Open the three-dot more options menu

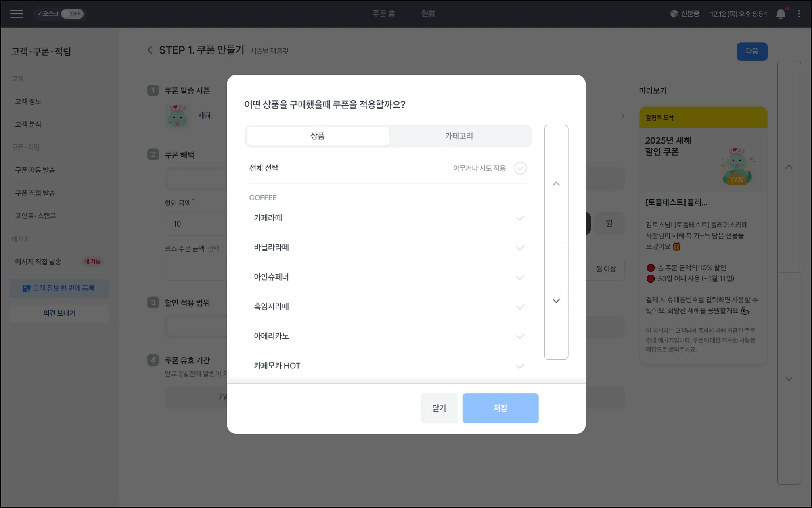[x=799, y=14]
